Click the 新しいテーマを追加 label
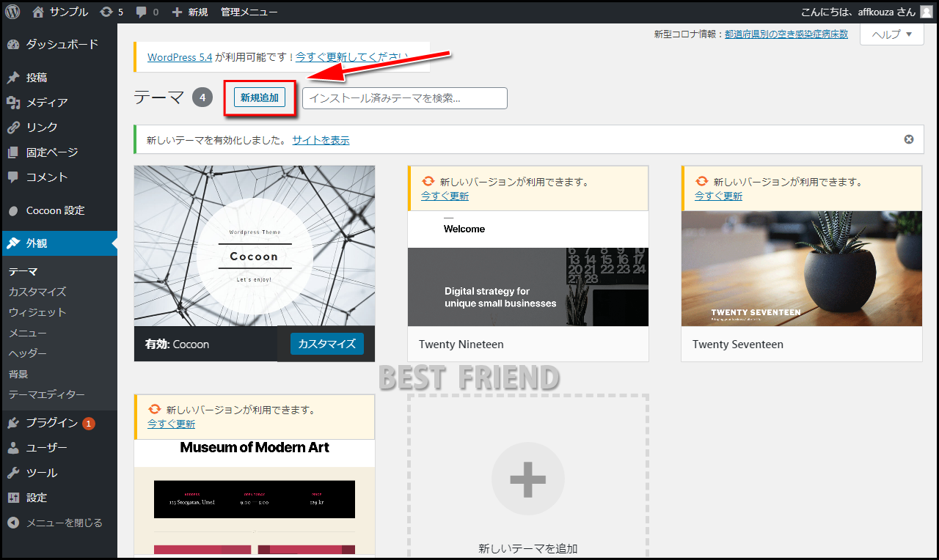The height and width of the screenshot is (560, 939). click(x=528, y=548)
